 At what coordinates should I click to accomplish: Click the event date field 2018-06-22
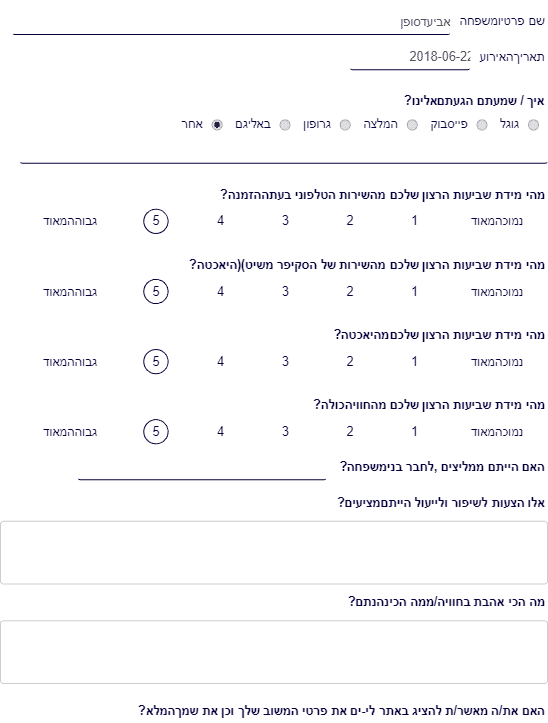(410, 58)
